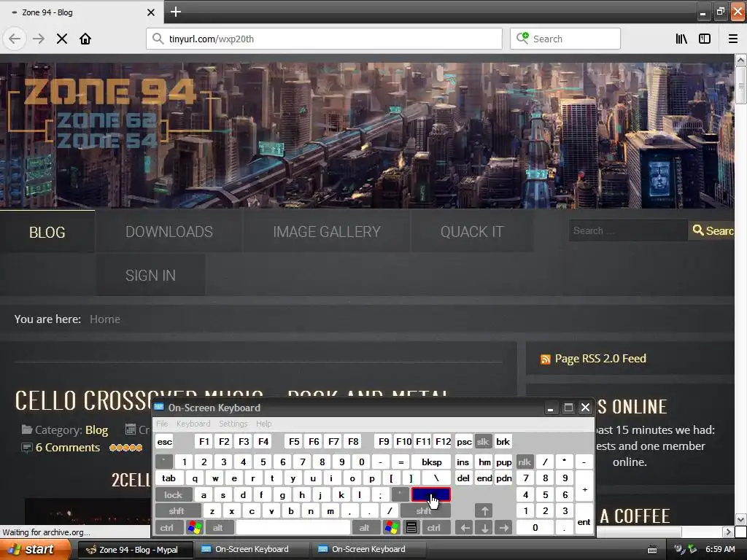Click the left arrow key

[x=465, y=528]
